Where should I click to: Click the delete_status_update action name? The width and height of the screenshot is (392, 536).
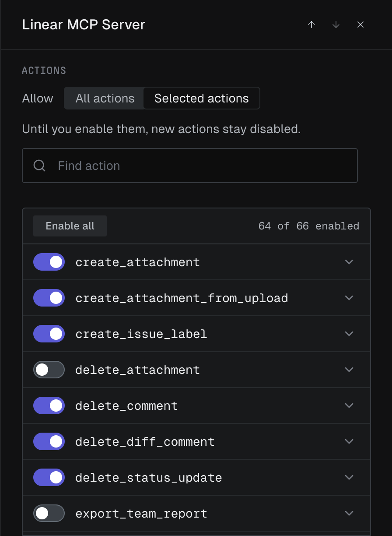149,478
